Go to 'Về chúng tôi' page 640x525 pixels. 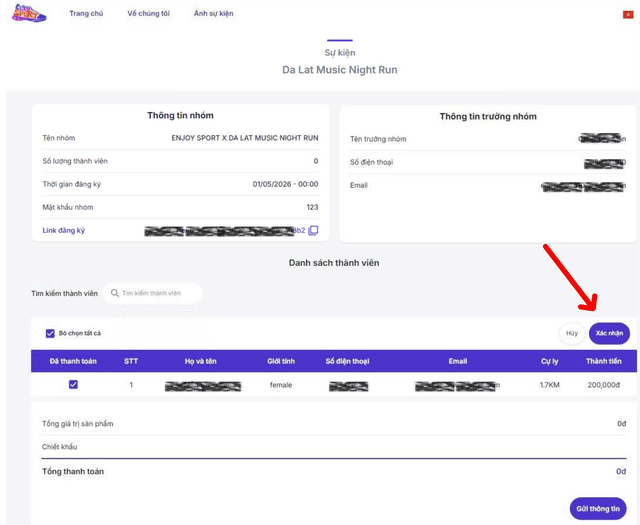point(148,14)
